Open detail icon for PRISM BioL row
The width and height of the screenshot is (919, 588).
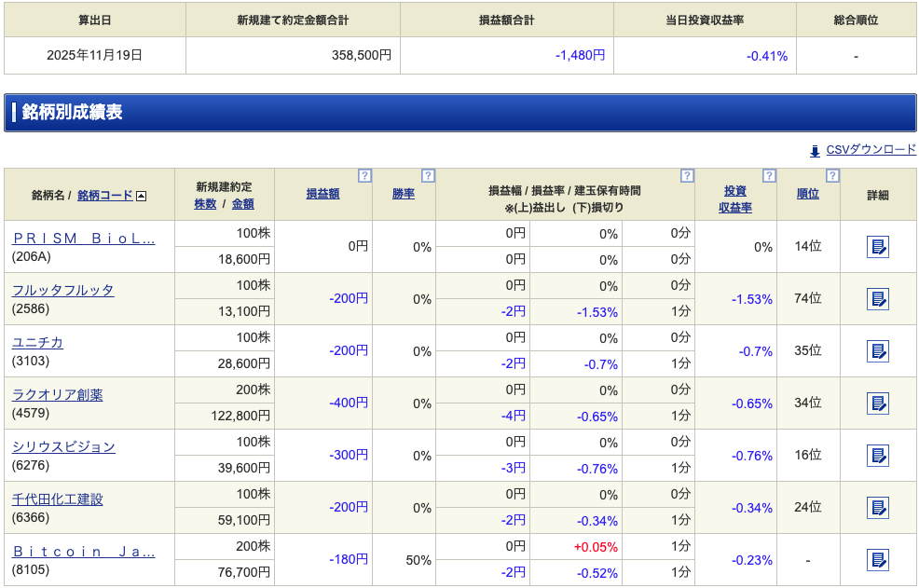coord(877,247)
